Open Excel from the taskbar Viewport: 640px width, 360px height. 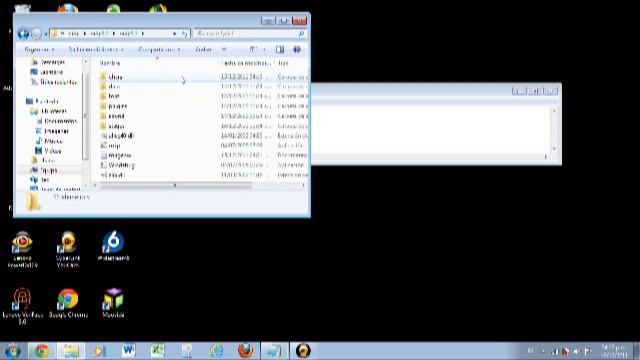pyautogui.click(x=157, y=351)
